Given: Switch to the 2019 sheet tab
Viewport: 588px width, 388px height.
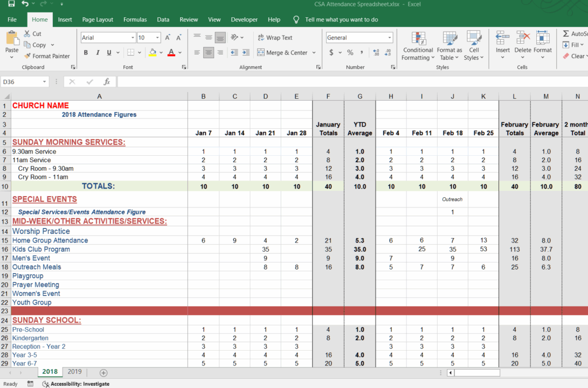Looking at the screenshot, I should click(75, 372).
